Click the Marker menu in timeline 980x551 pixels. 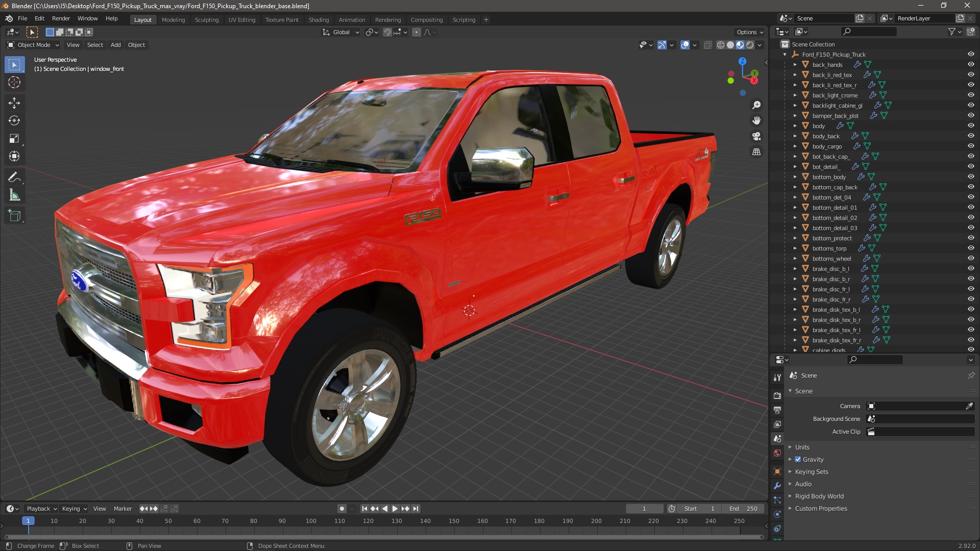pos(122,509)
